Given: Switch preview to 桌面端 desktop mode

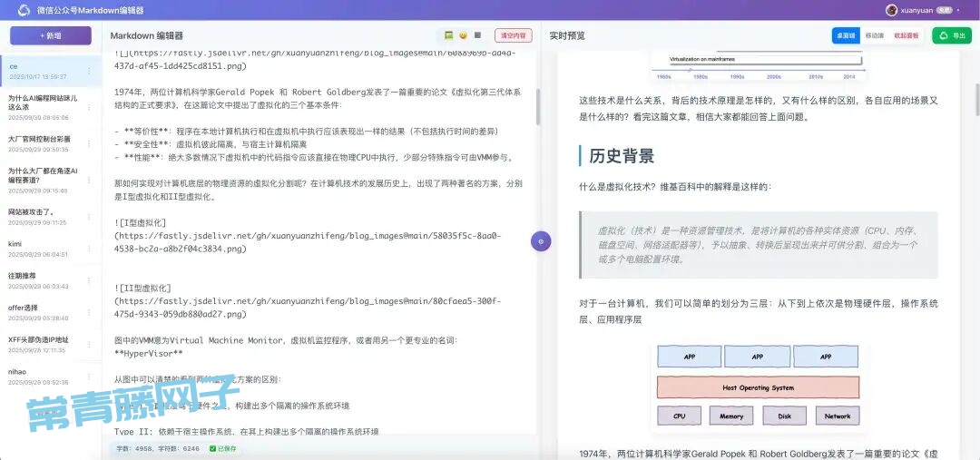Looking at the screenshot, I should (x=845, y=35).
